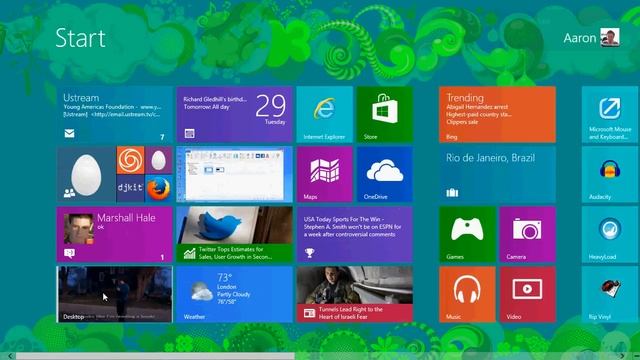640x360 pixels.
Task: Open Rio de Janeiro Travel tile
Action: point(497,174)
